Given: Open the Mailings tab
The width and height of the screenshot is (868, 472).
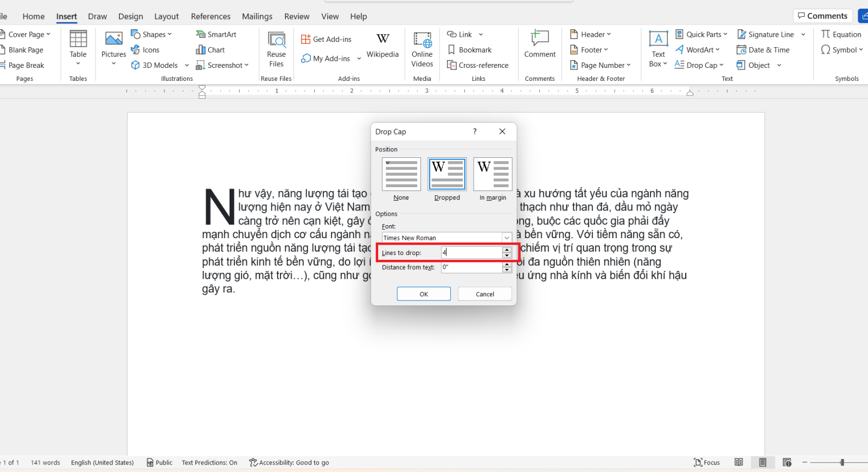Looking at the screenshot, I should click(257, 16).
